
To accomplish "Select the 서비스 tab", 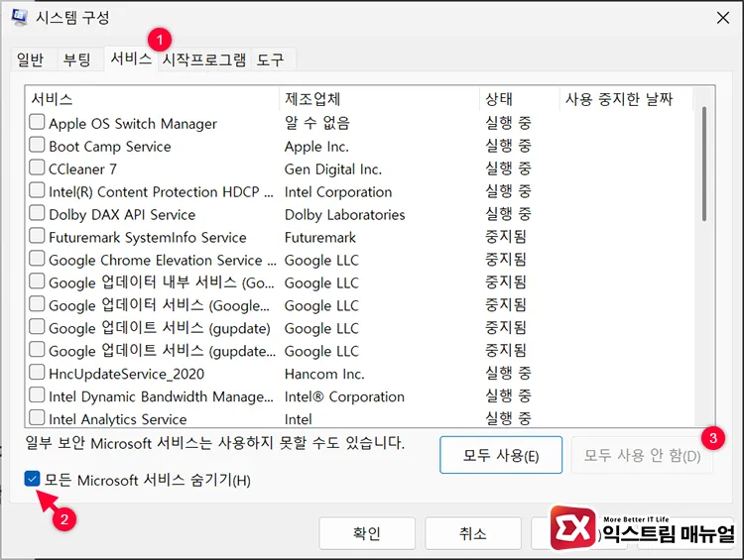I will 131,58.
